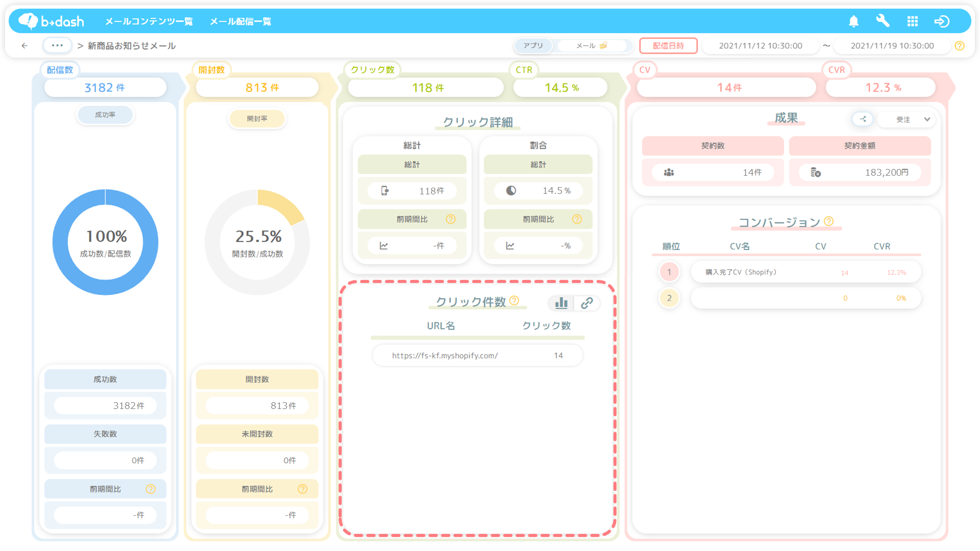Screen dimensions: 980x551
Task: Toggle the 配信日時 date filter button
Action: pos(668,46)
